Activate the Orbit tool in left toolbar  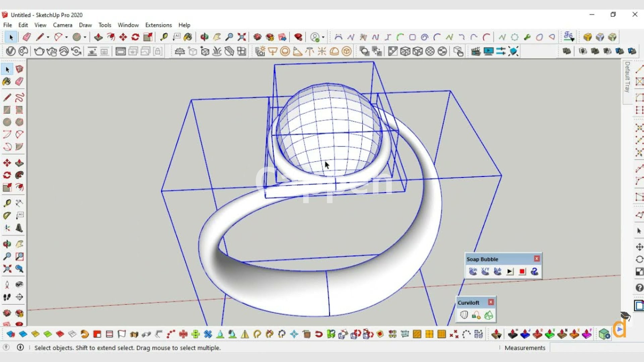(7, 244)
